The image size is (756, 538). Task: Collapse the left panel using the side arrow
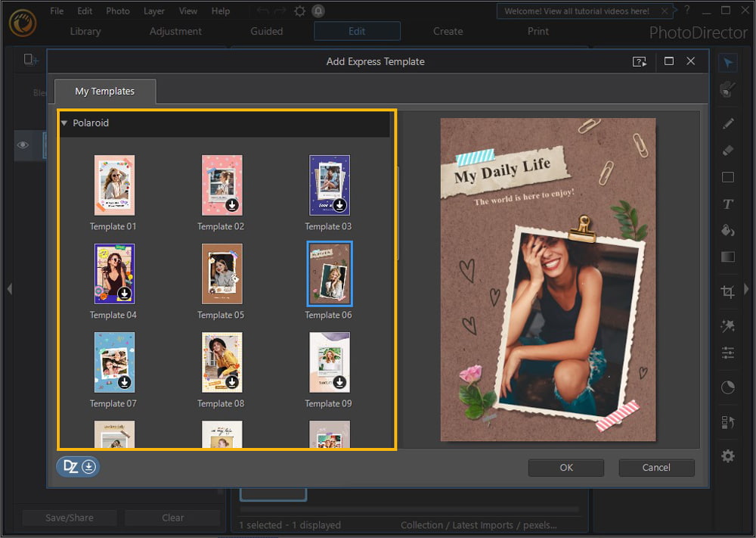click(10, 288)
